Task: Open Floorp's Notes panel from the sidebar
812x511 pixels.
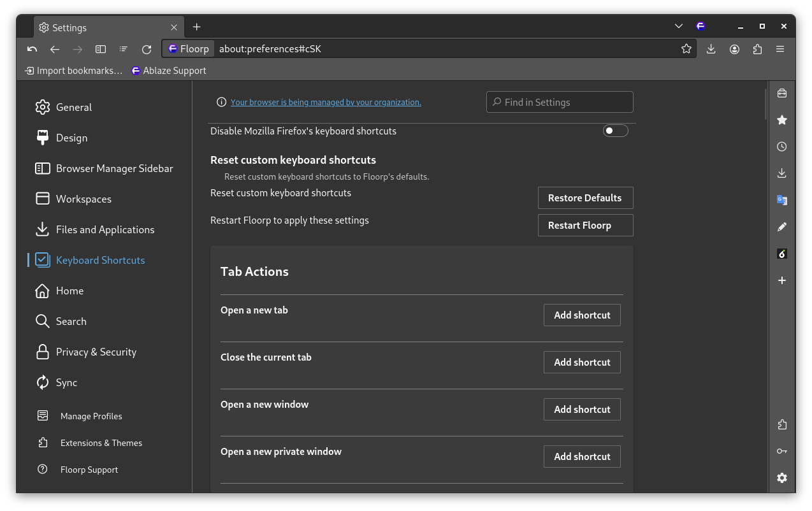Action: [782, 227]
